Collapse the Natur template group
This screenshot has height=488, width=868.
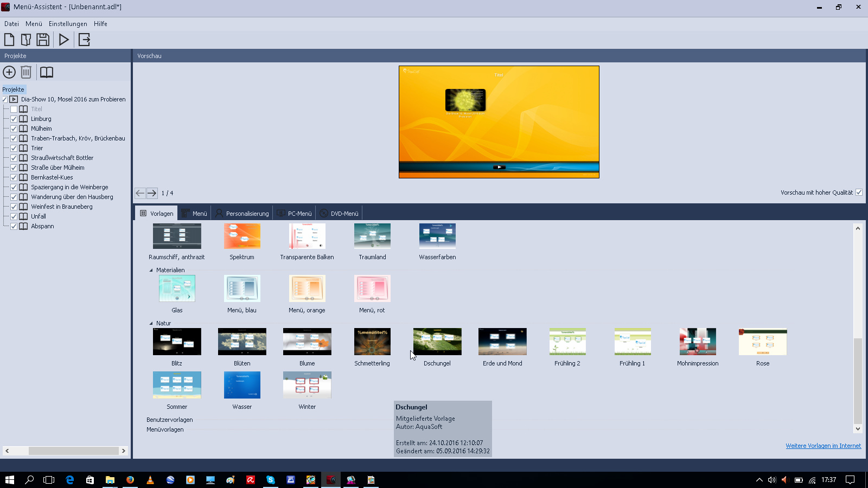click(151, 323)
